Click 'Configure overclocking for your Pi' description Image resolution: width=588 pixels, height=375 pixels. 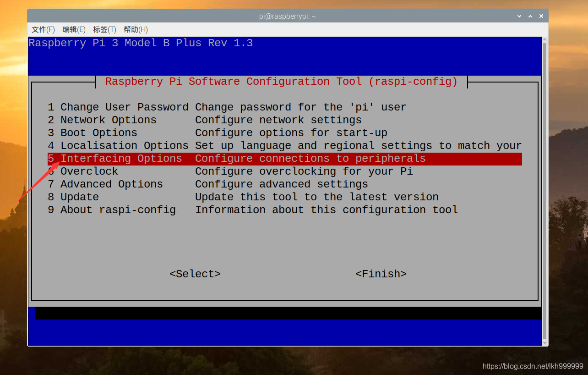point(304,171)
